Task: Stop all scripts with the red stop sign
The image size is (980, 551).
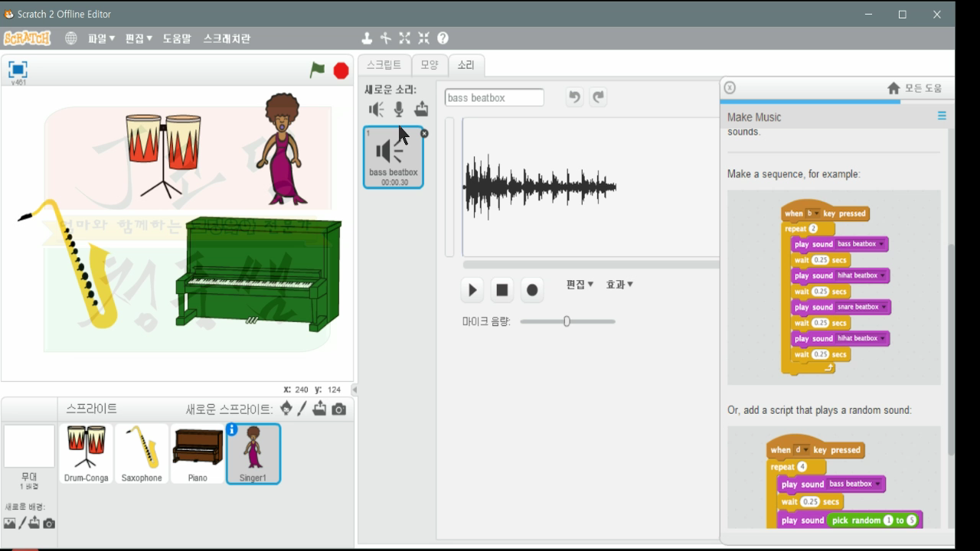Action: (341, 70)
